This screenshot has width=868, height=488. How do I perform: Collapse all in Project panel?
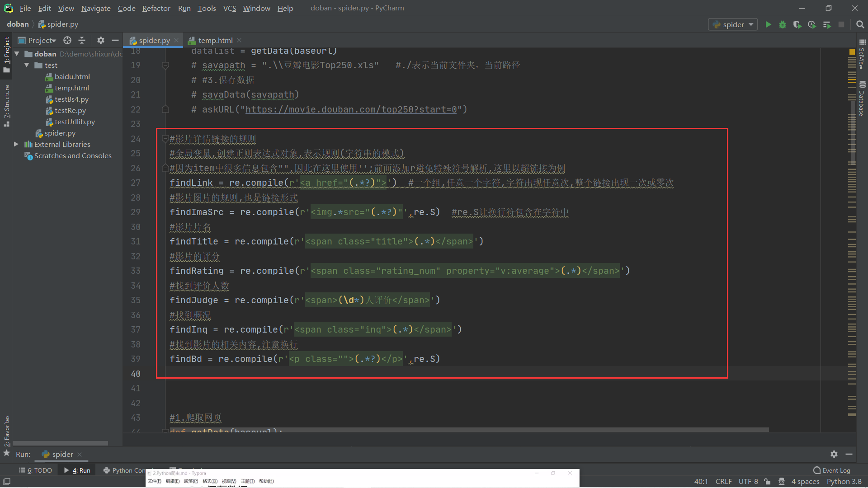pos(82,40)
